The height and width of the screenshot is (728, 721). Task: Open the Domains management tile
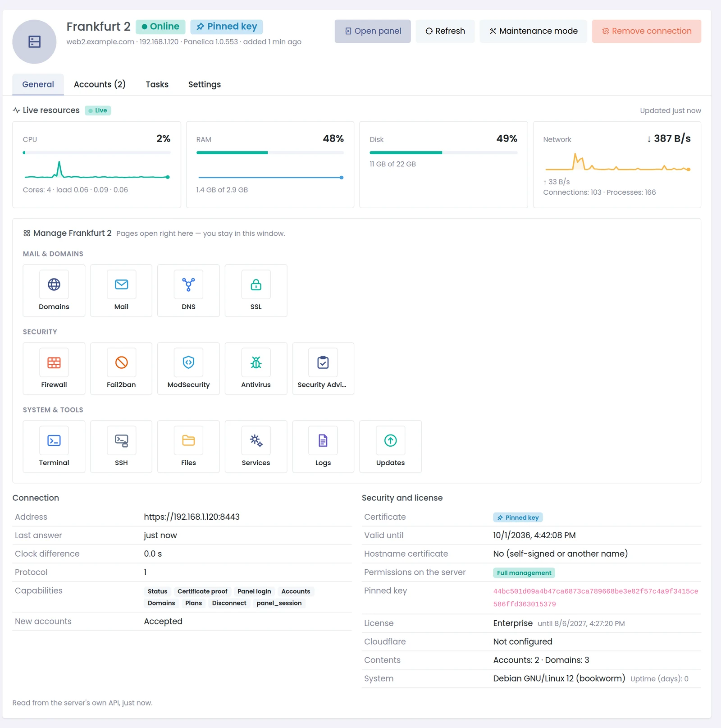pos(54,290)
